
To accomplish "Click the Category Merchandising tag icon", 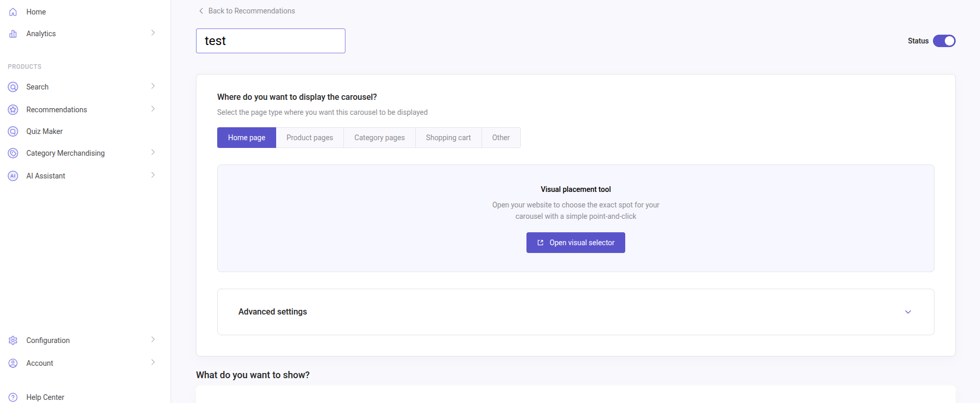I will (13, 153).
